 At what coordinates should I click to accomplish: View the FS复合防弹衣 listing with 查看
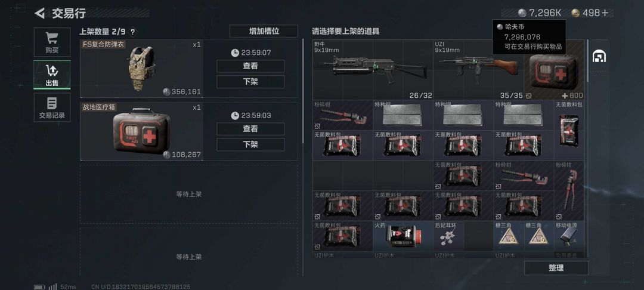tap(250, 66)
